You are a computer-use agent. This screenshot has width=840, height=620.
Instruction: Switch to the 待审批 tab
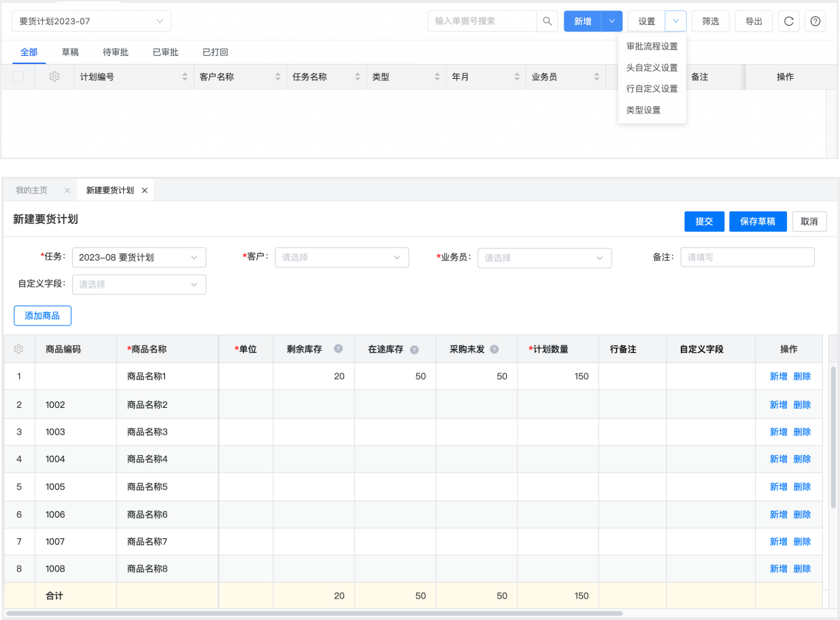pyautogui.click(x=116, y=52)
